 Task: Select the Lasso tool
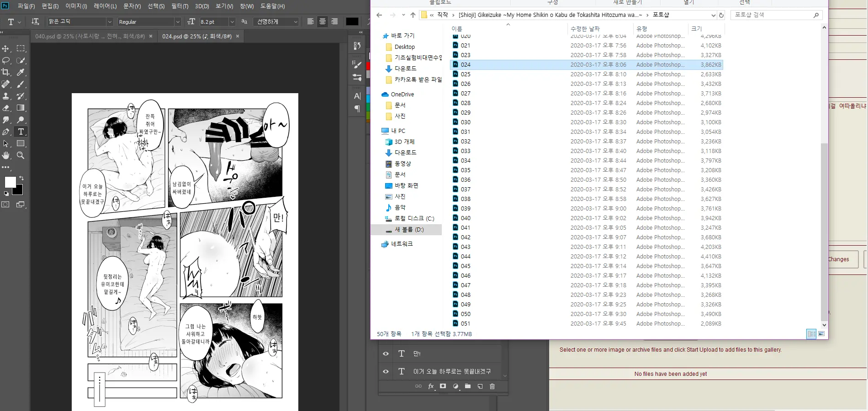[6, 60]
